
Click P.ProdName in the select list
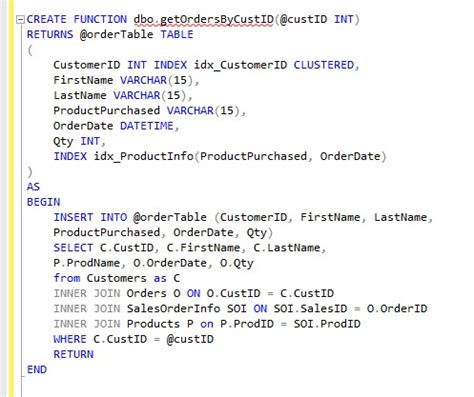coord(87,263)
